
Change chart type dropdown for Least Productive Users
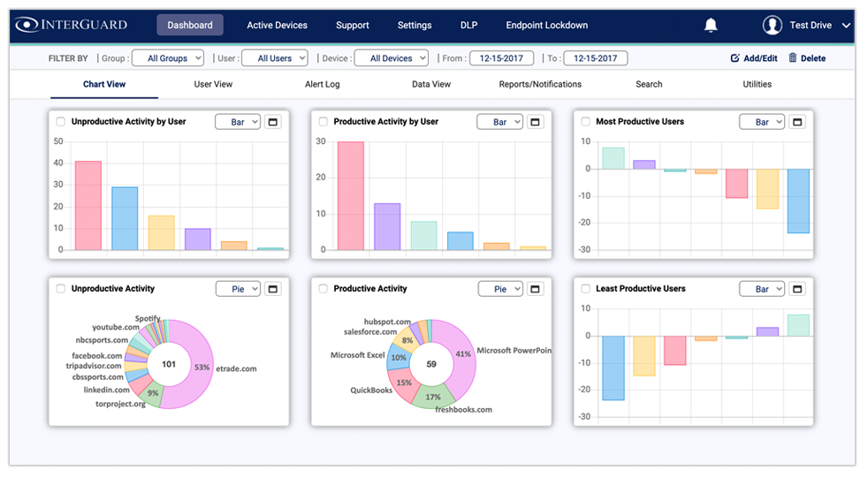[761, 289]
